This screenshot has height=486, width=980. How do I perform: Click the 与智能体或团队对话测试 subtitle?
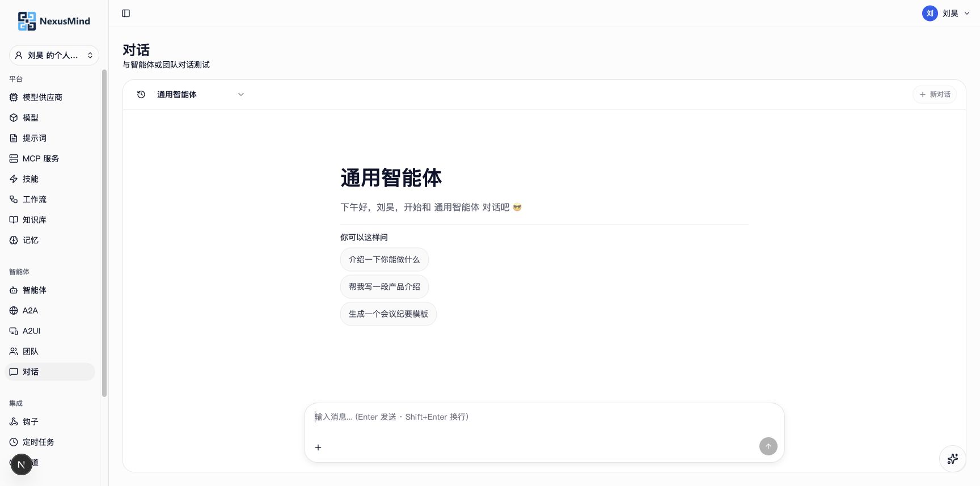(x=166, y=65)
